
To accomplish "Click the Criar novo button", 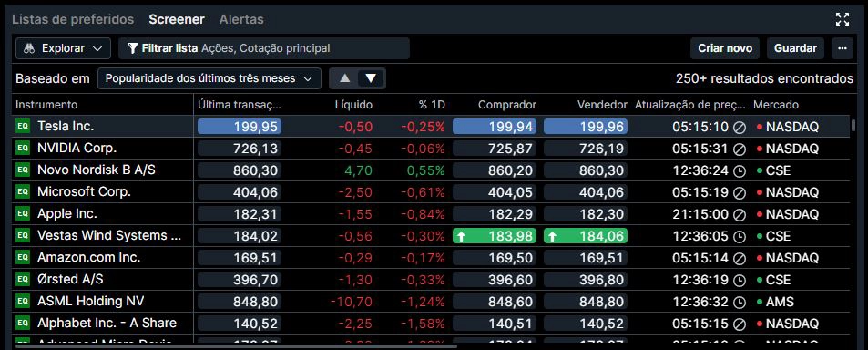I will coord(725,48).
